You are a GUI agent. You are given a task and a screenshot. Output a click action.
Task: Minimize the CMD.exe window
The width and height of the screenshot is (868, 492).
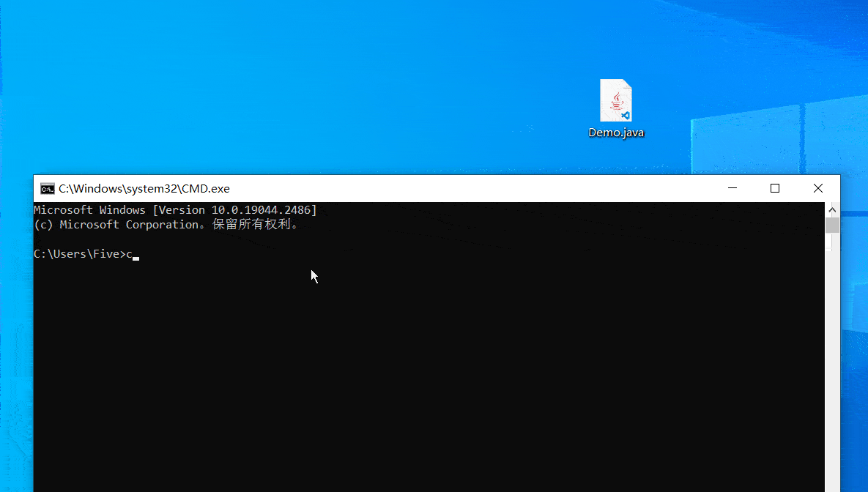(x=732, y=188)
